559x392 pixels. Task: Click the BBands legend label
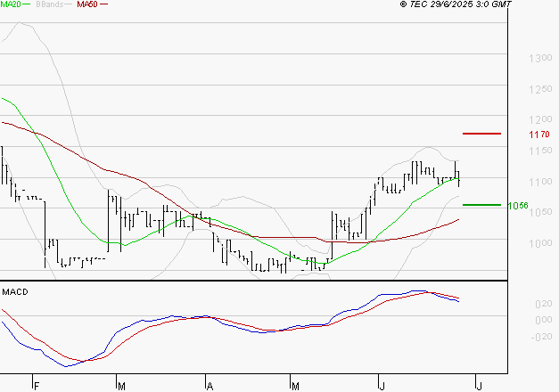click(x=50, y=4)
